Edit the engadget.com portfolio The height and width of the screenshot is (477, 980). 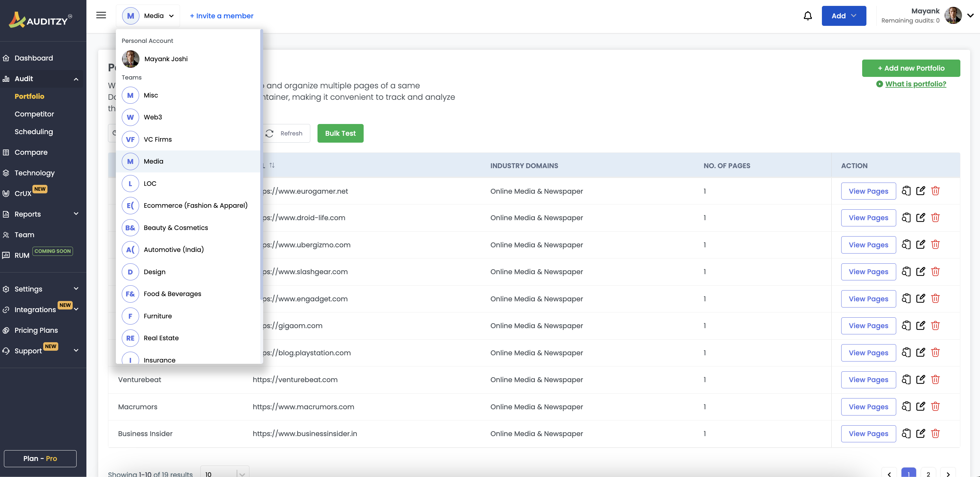tap(921, 299)
